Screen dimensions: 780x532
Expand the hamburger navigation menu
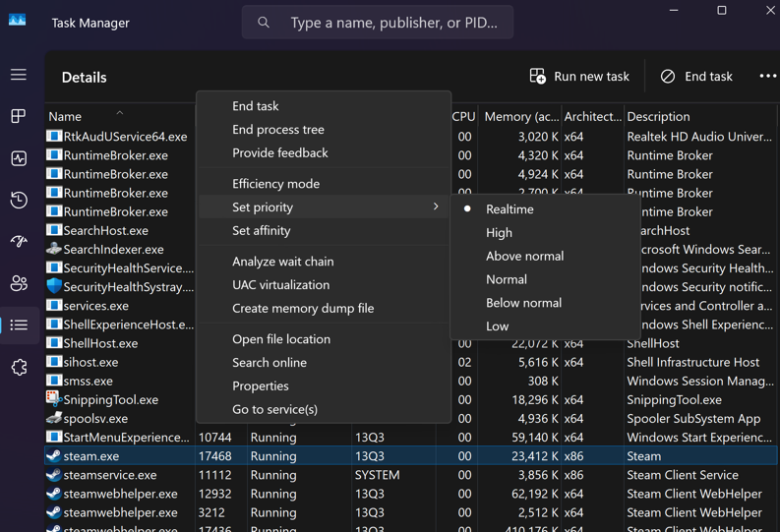[19, 75]
